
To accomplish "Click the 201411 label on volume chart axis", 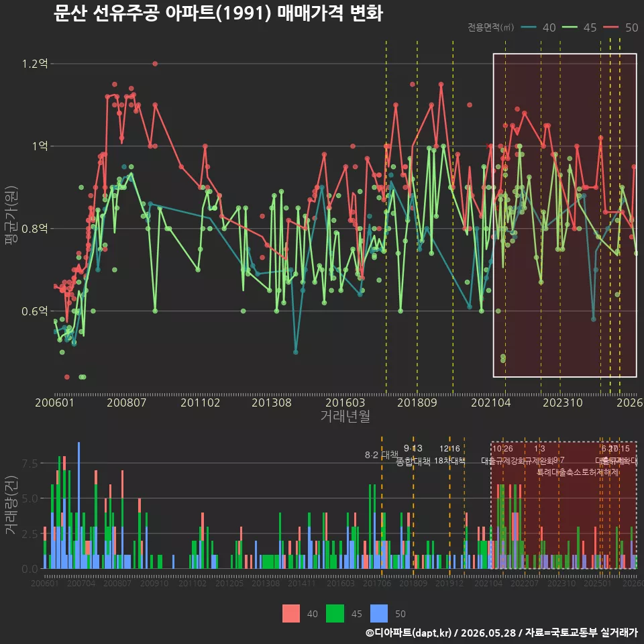I will click(x=301, y=583).
